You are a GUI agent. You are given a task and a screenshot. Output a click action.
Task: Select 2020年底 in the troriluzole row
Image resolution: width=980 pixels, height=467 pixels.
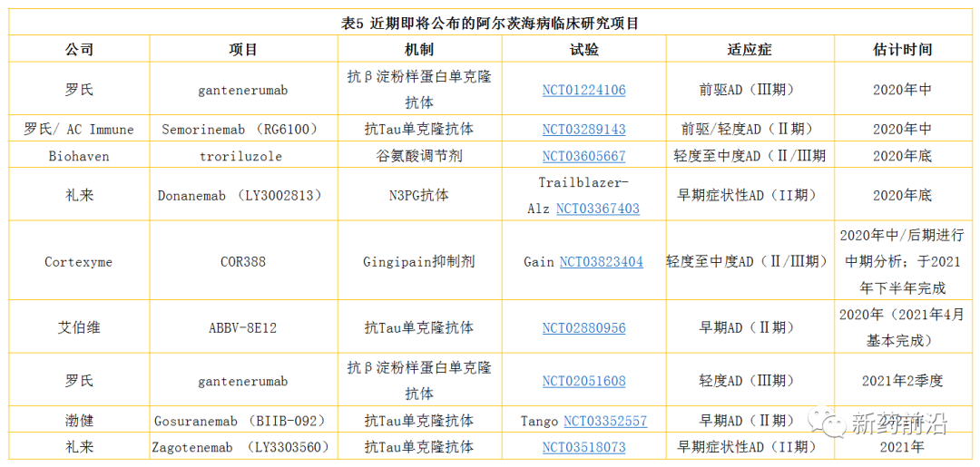point(902,155)
